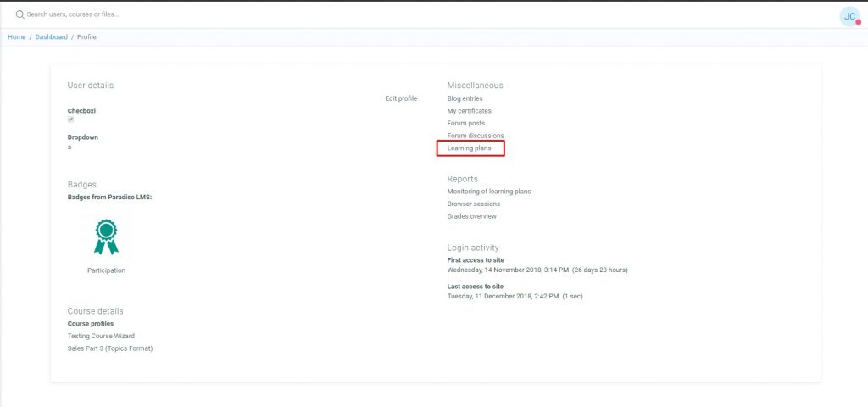Click the Participation badge name label

pyautogui.click(x=106, y=270)
